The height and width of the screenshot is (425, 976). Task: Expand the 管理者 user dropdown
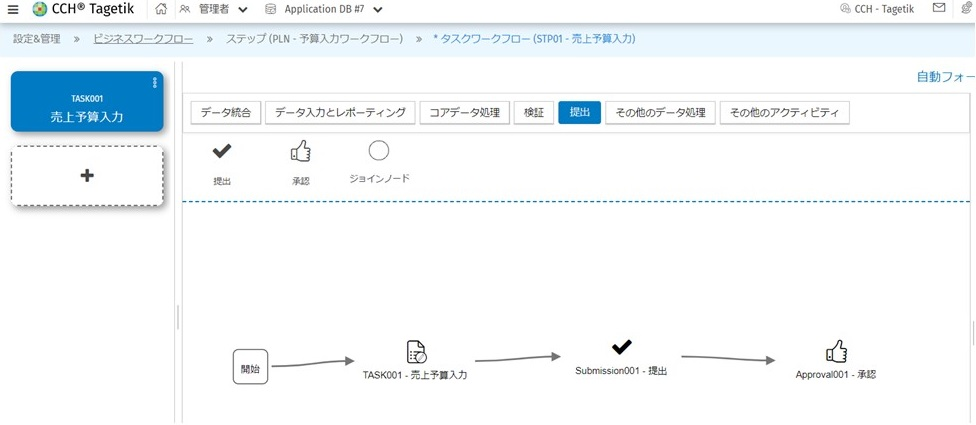click(242, 10)
